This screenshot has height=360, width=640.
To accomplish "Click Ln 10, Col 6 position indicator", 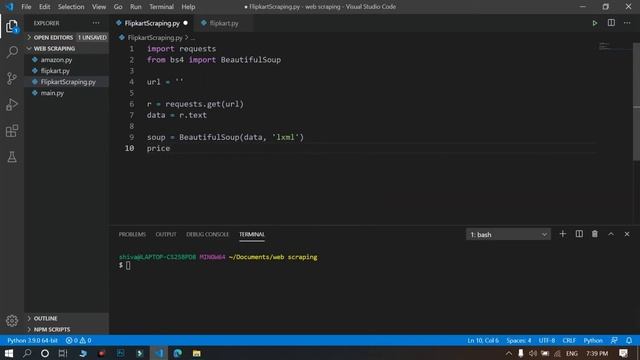I will tap(483, 340).
